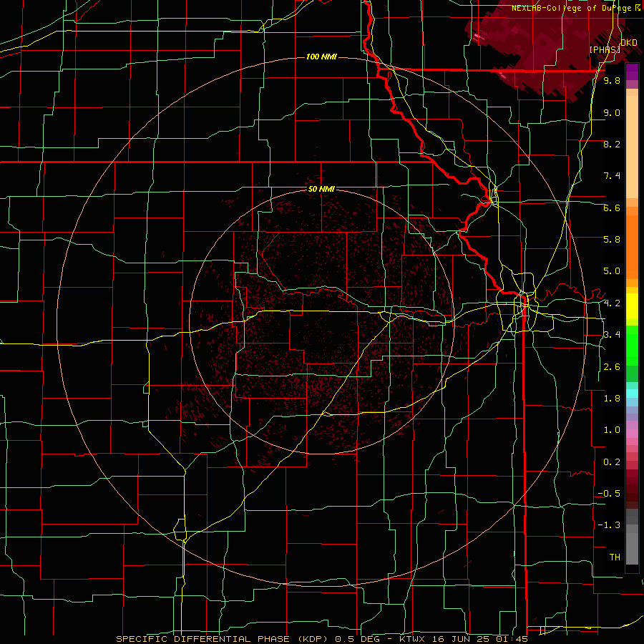The height and width of the screenshot is (644, 644).
Task: Click the 9.8 value on the color scale
Action: pos(612,80)
